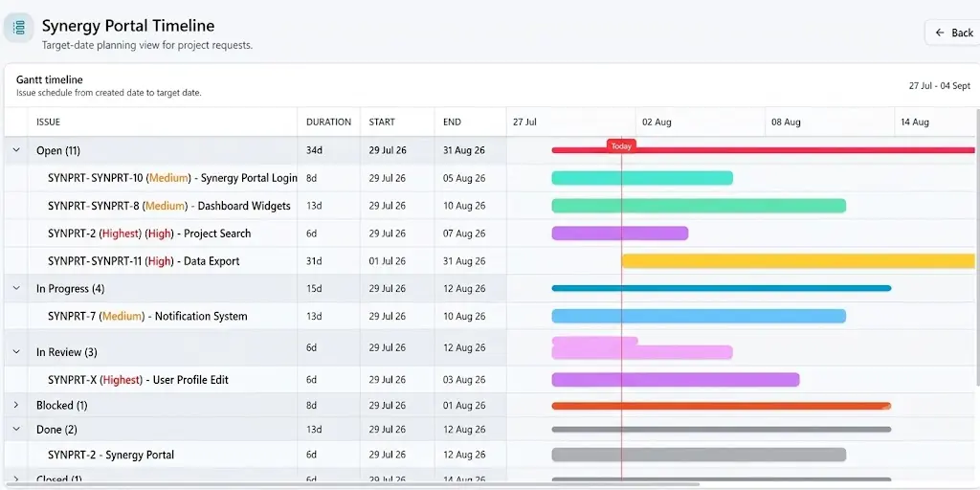Click the 01 Jul 26 start date cell

coord(387,261)
